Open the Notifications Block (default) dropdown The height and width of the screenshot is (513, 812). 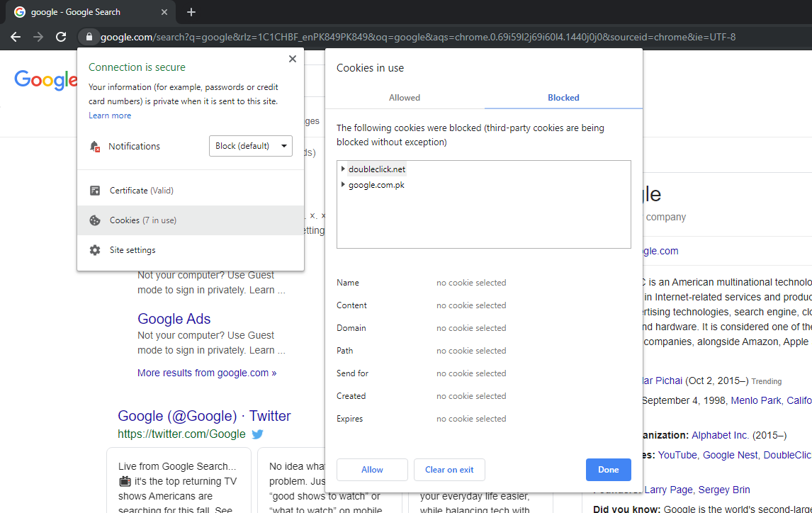251,146
